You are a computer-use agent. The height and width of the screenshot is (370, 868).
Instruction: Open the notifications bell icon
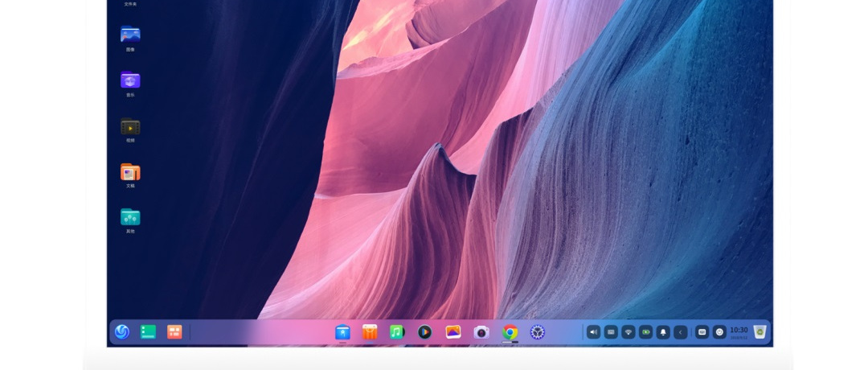(x=663, y=332)
